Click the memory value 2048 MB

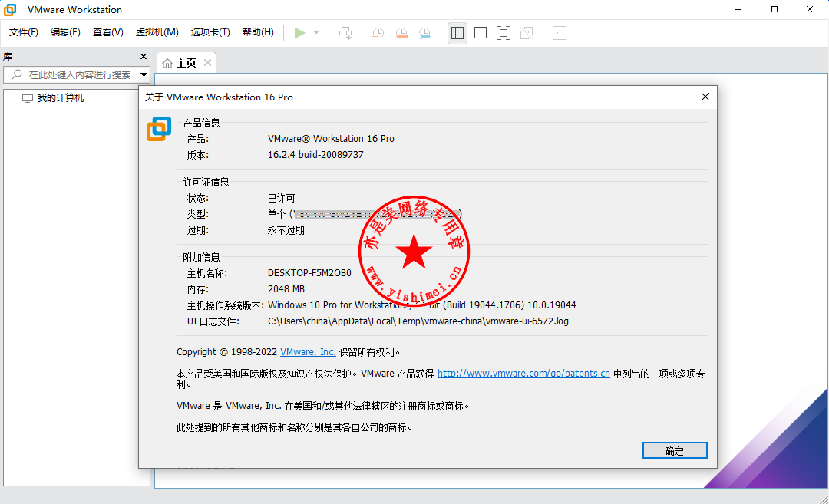click(x=286, y=289)
